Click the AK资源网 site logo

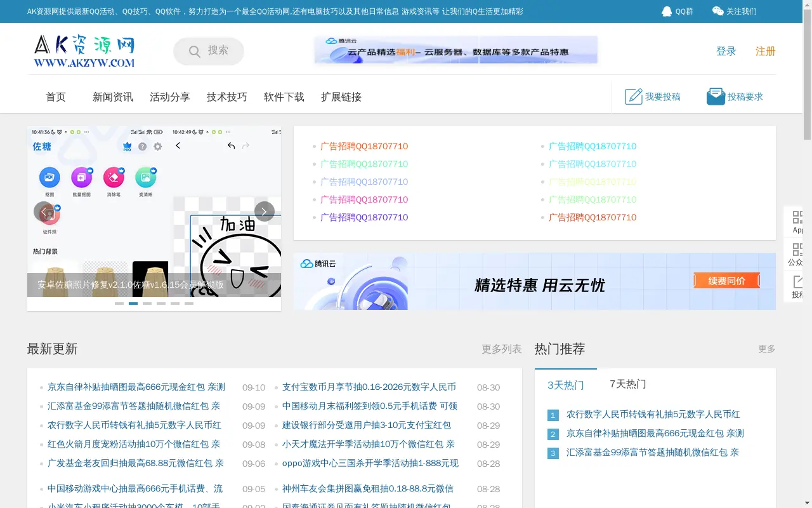84,51
